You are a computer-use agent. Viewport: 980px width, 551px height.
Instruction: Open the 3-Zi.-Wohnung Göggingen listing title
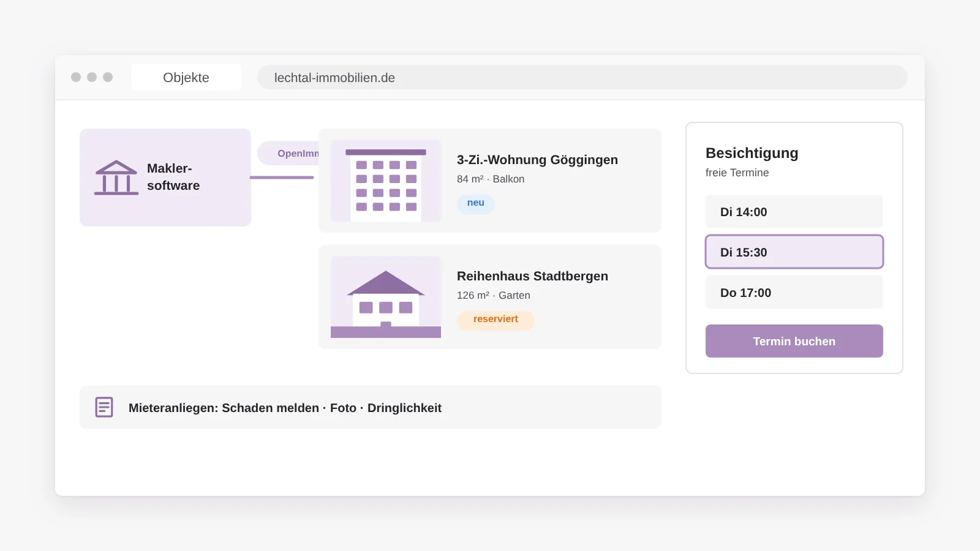[x=537, y=160]
